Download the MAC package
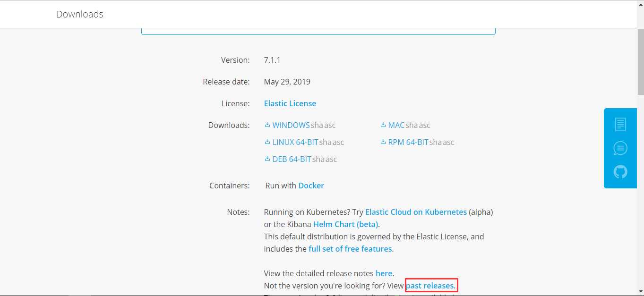This screenshot has height=296, width=644. point(396,125)
